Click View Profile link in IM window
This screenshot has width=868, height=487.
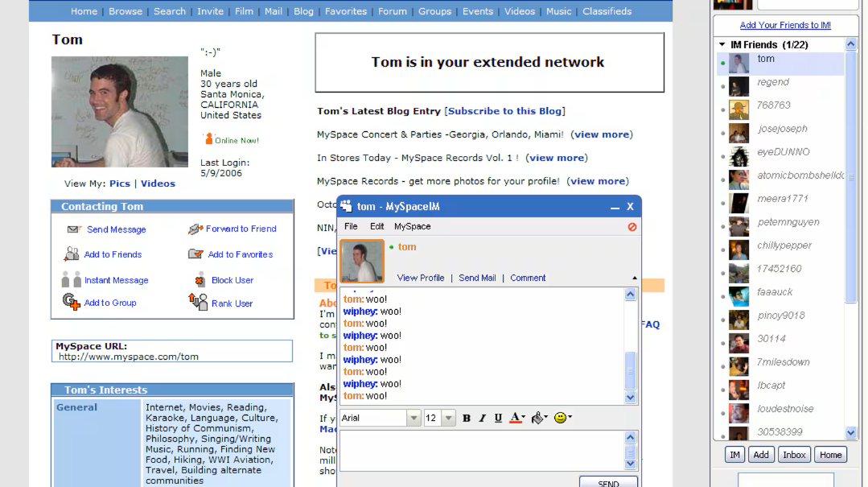[421, 279]
